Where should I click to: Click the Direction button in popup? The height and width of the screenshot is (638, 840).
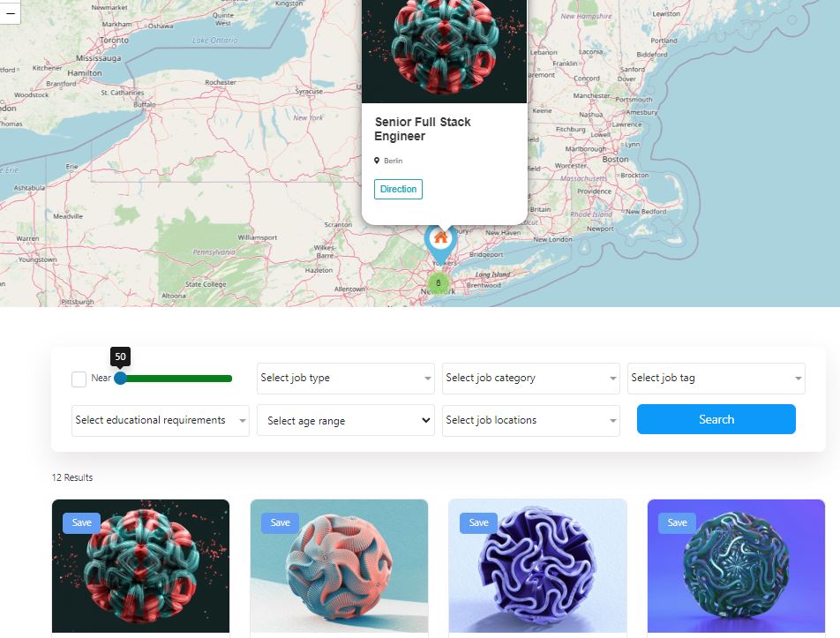[x=398, y=189]
